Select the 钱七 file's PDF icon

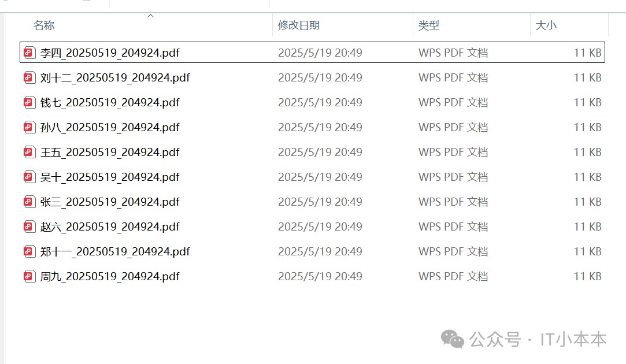(29, 102)
